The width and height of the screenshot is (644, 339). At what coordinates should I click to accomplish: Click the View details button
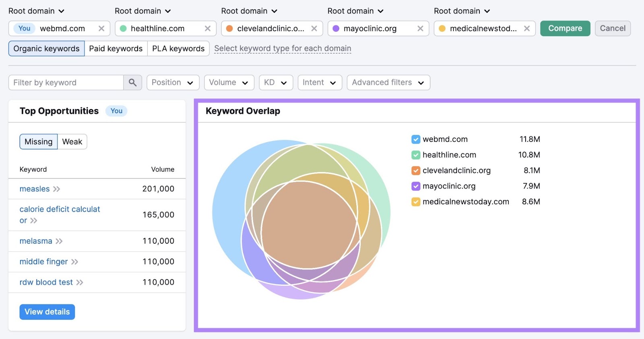click(47, 312)
